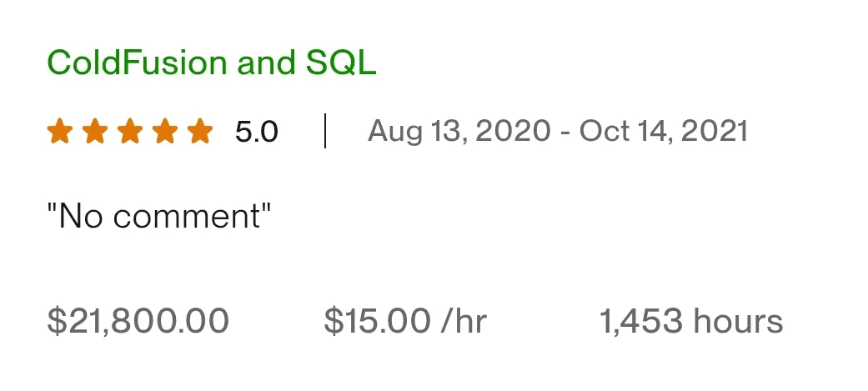Select the third rating star
868x391 pixels.
(129, 132)
